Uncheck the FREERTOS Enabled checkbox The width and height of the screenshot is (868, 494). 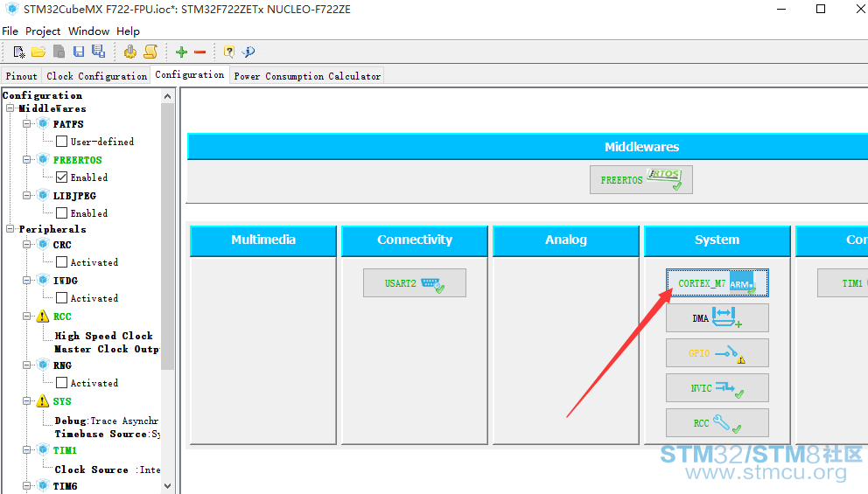tap(62, 177)
